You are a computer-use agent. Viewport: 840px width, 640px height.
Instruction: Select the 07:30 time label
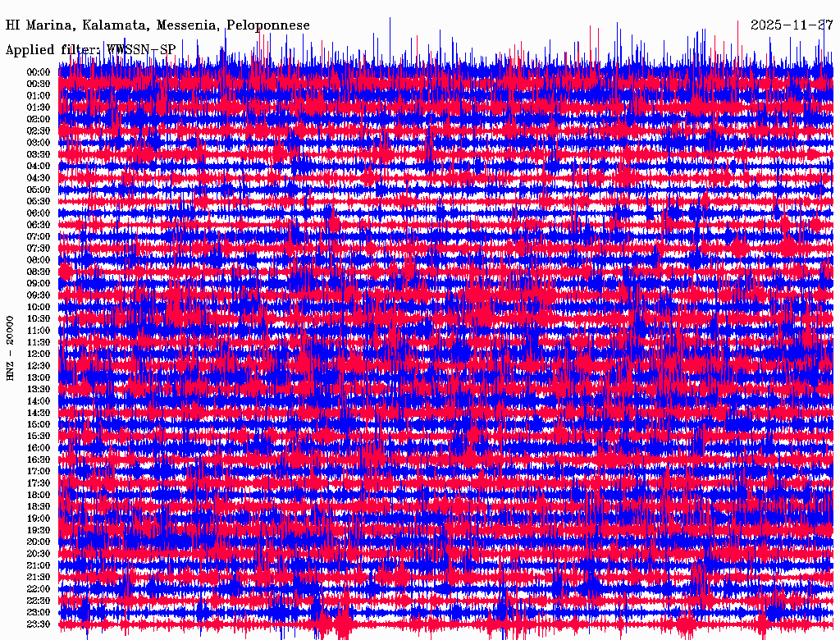tap(39, 249)
